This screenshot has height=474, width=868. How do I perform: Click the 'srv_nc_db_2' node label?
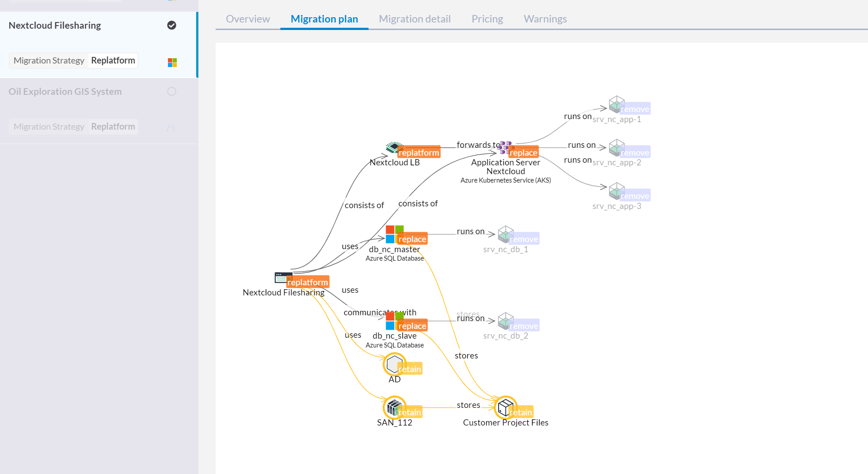tap(506, 336)
